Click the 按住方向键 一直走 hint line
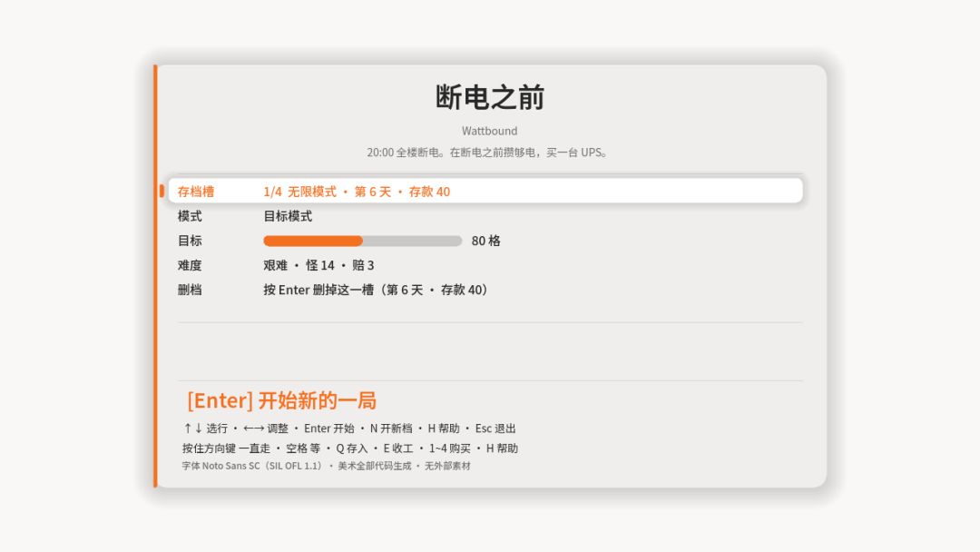 350,448
